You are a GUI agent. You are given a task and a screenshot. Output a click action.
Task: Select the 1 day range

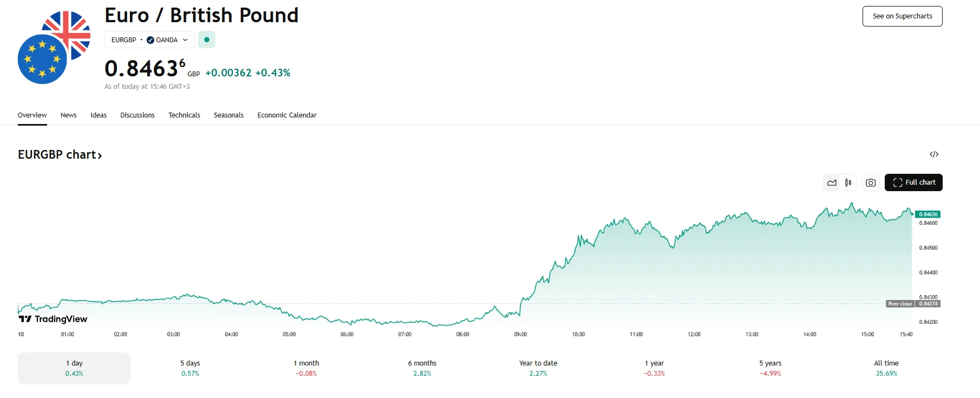[x=74, y=368]
